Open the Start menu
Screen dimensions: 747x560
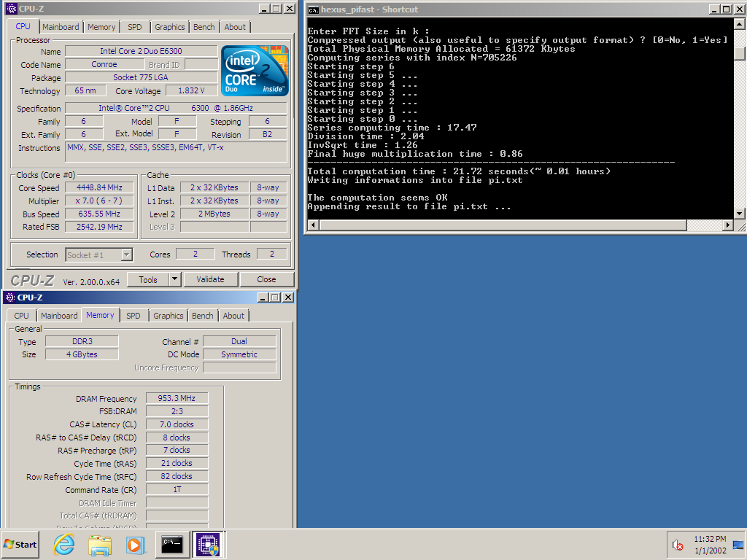[20, 544]
